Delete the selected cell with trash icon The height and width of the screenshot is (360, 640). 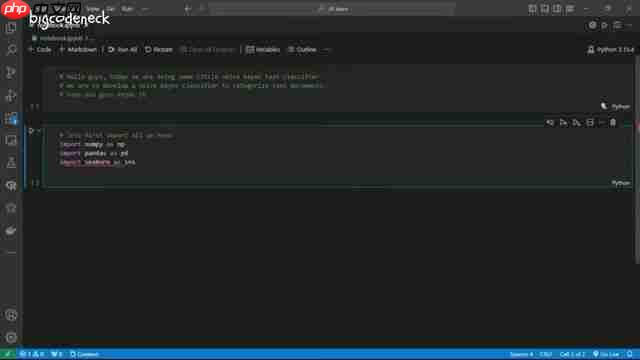coord(613,122)
